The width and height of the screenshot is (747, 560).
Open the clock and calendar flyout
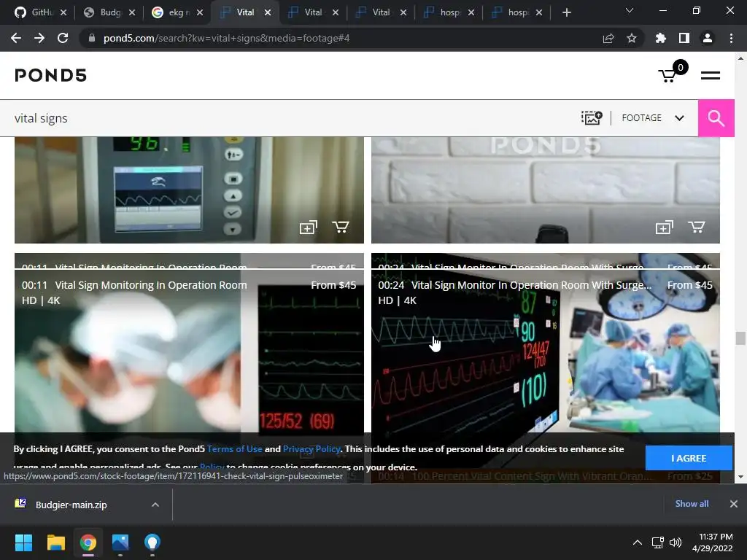pos(712,542)
